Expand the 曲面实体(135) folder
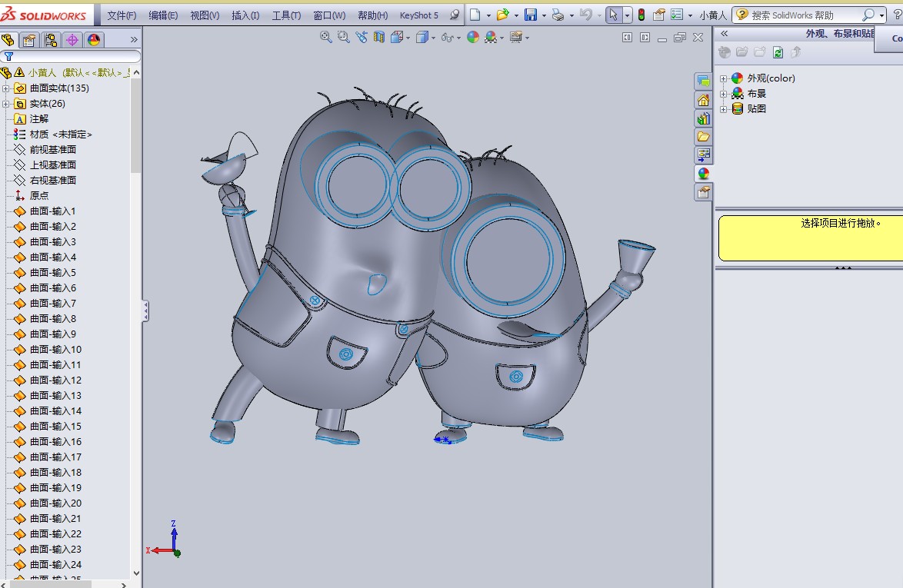 click(x=5, y=88)
